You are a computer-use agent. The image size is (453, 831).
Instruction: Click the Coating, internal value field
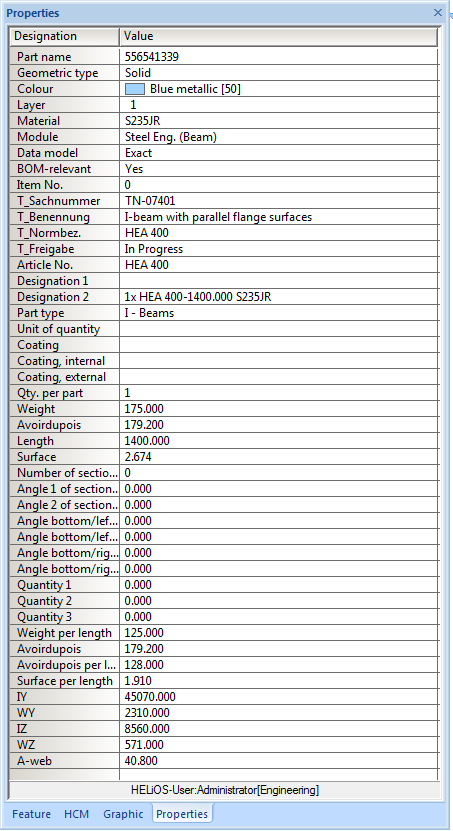279,361
